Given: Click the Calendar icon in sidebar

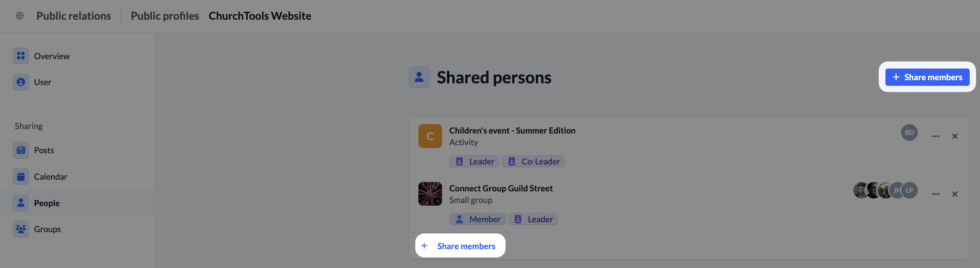Looking at the screenshot, I should coord(21,177).
